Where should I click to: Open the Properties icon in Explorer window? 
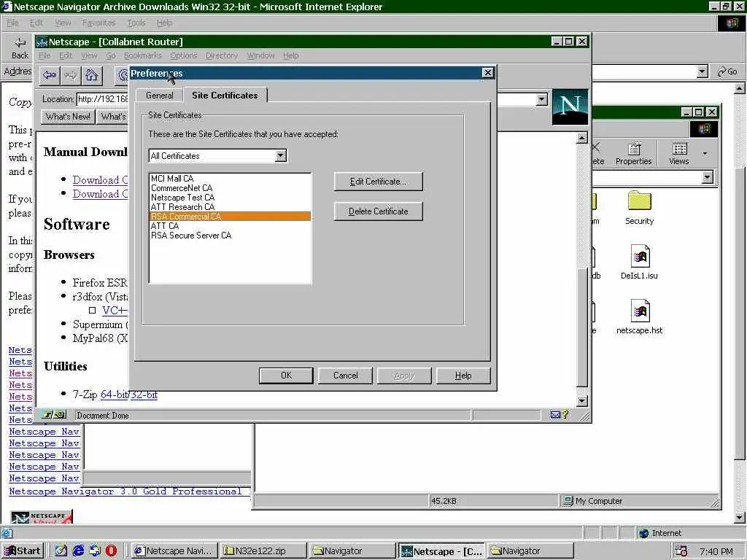(633, 154)
